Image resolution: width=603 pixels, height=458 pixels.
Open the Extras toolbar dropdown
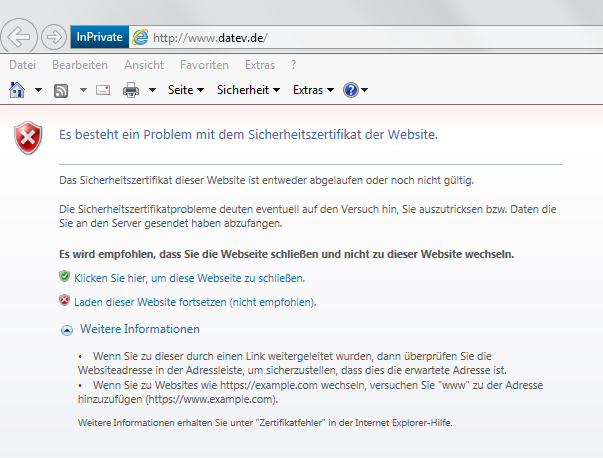(313, 90)
